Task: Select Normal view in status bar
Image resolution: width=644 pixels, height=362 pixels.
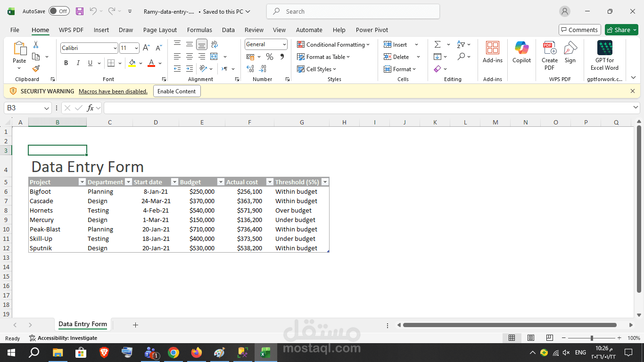Action: [512, 338]
